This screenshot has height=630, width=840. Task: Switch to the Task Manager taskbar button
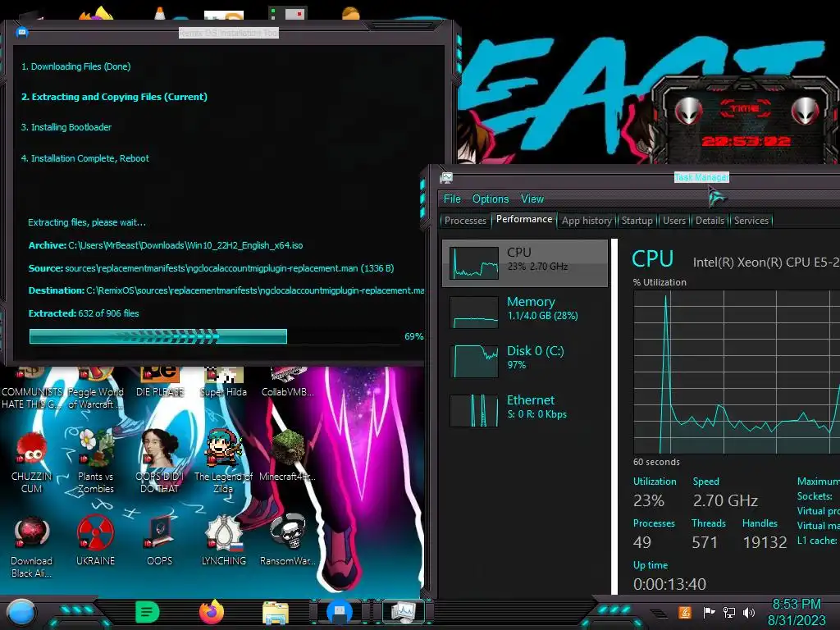coord(403,612)
